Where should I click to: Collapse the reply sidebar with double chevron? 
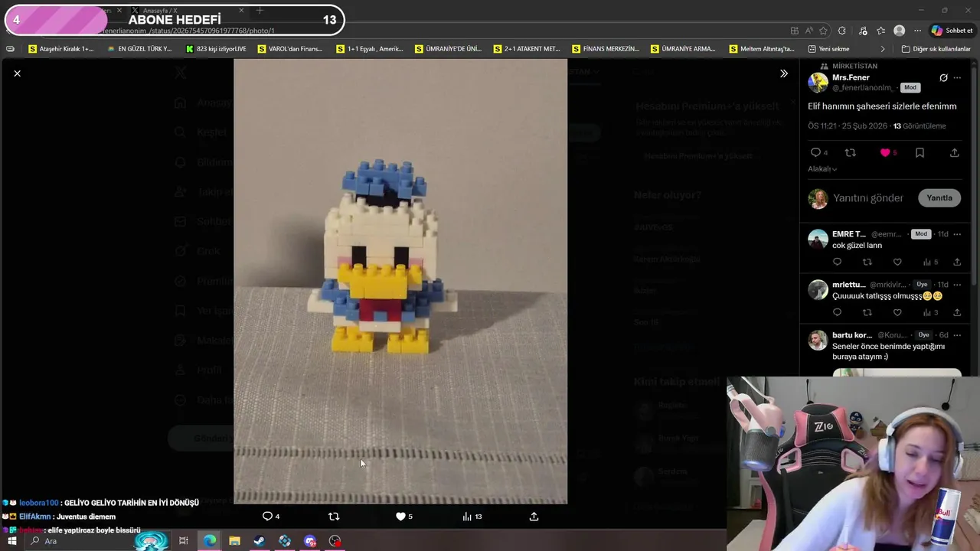[783, 73]
